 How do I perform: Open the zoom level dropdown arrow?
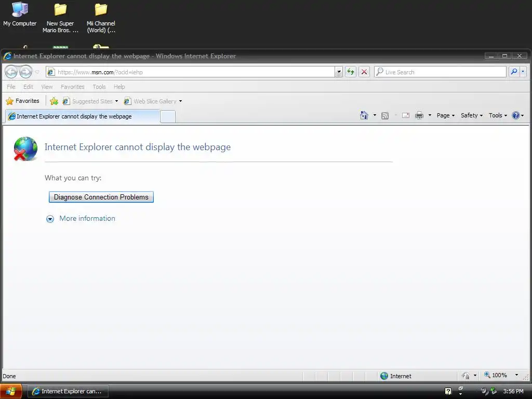coord(516,375)
